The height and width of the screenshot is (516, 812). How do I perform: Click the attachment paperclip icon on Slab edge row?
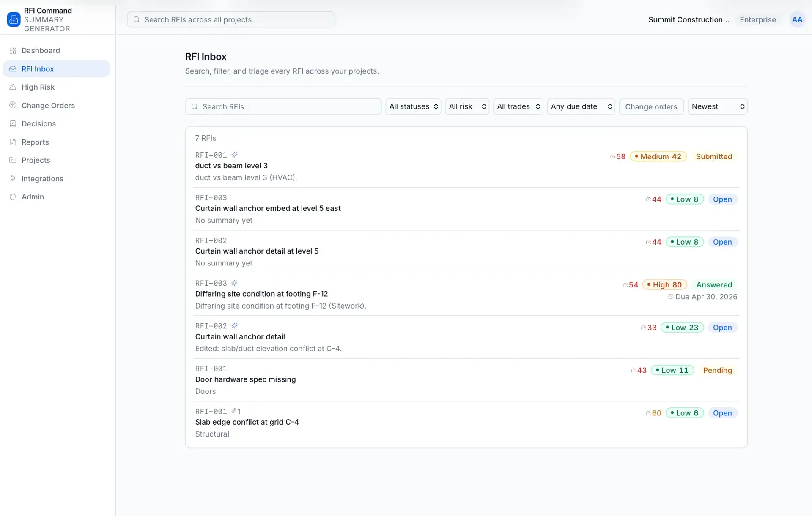click(233, 411)
